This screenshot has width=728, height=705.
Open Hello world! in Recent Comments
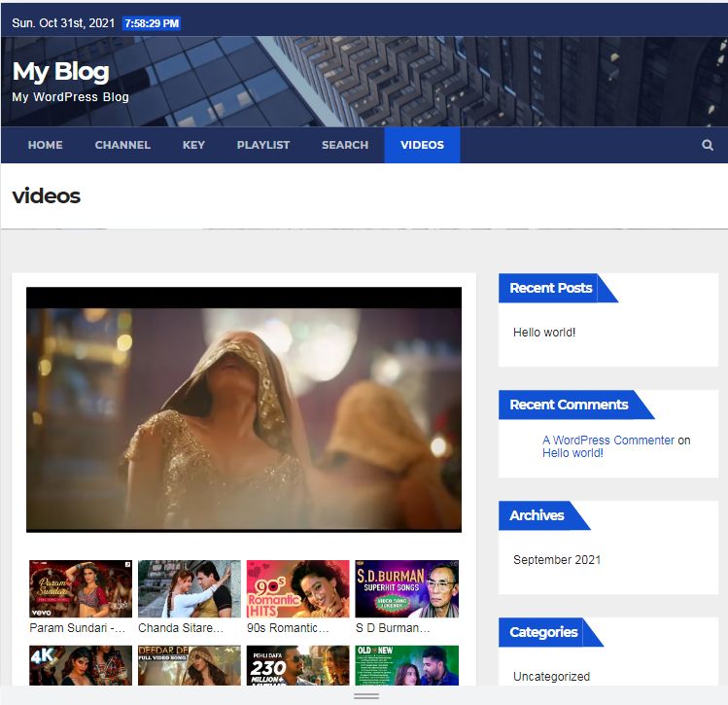[x=572, y=453]
